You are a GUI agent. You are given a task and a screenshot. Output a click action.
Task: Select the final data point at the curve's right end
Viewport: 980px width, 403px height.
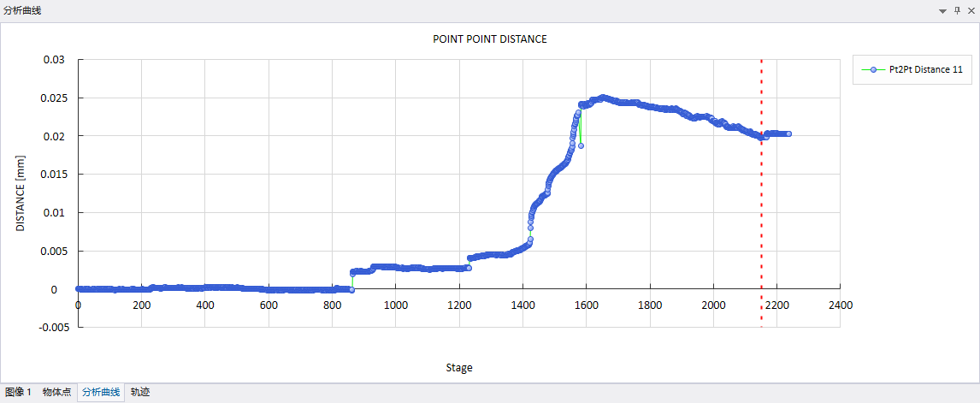[788, 133]
